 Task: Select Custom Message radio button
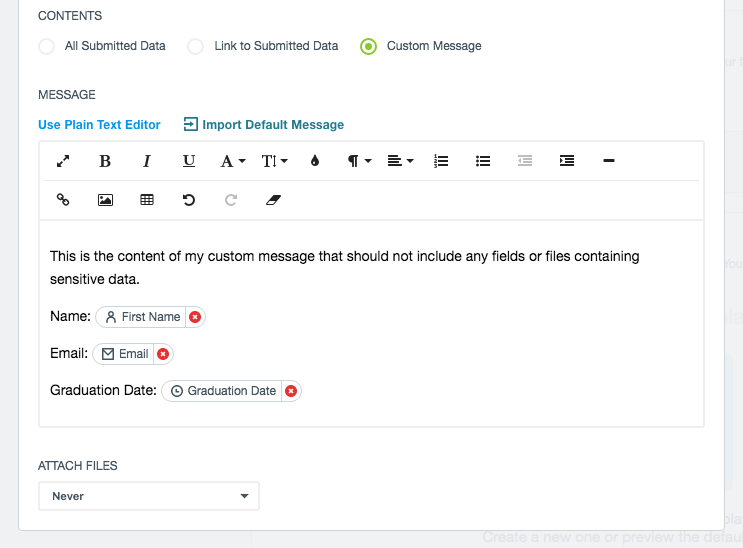[x=369, y=46]
